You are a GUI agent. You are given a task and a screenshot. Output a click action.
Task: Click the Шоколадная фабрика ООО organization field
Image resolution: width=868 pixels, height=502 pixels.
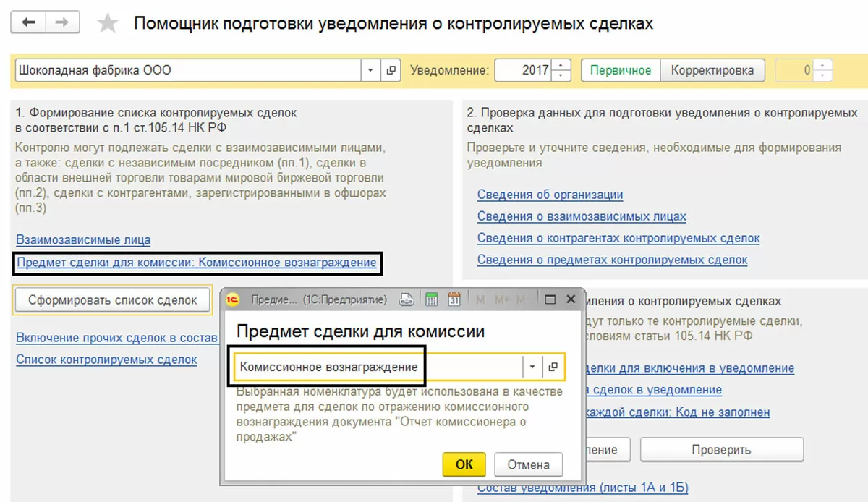pos(188,70)
